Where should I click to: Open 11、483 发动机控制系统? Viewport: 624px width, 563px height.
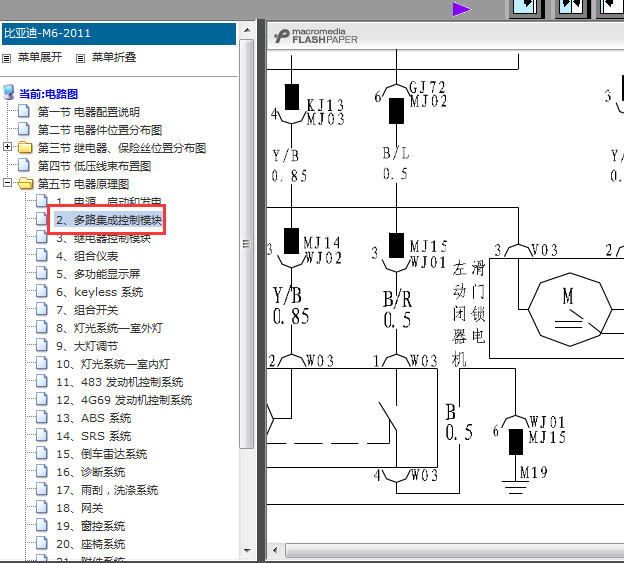(120, 382)
